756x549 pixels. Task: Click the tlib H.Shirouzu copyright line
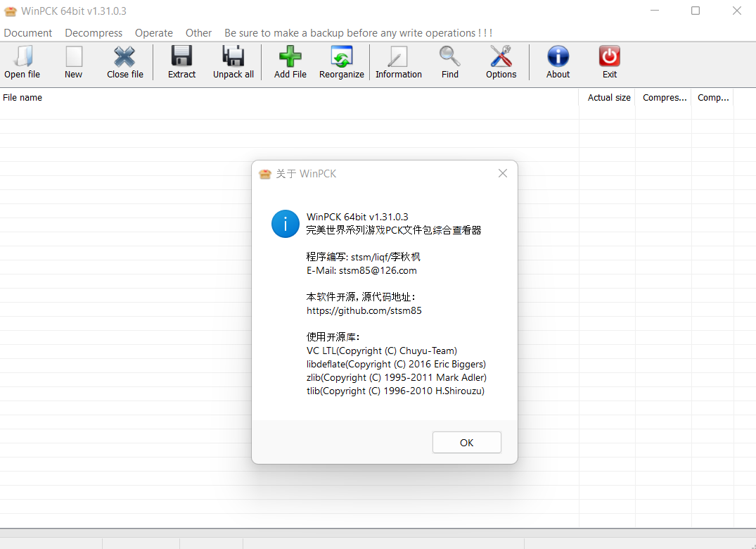coord(395,391)
